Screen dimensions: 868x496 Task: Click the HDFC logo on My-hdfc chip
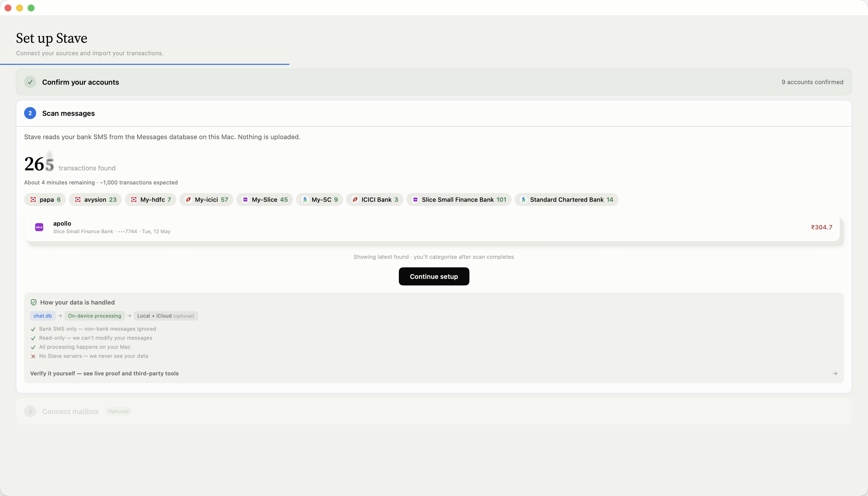tap(134, 200)
